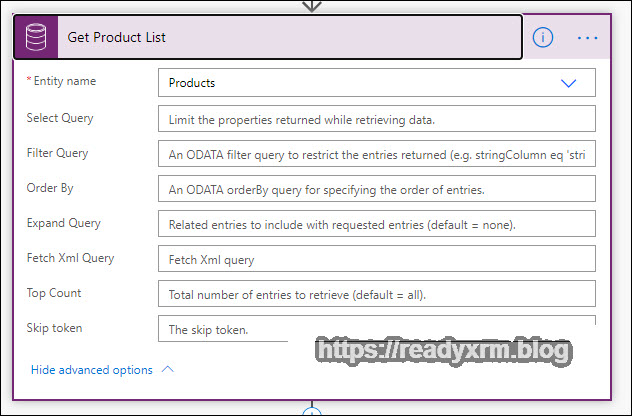Click the Entity name field label
The image size is (632, 416).
pos(64,82)
